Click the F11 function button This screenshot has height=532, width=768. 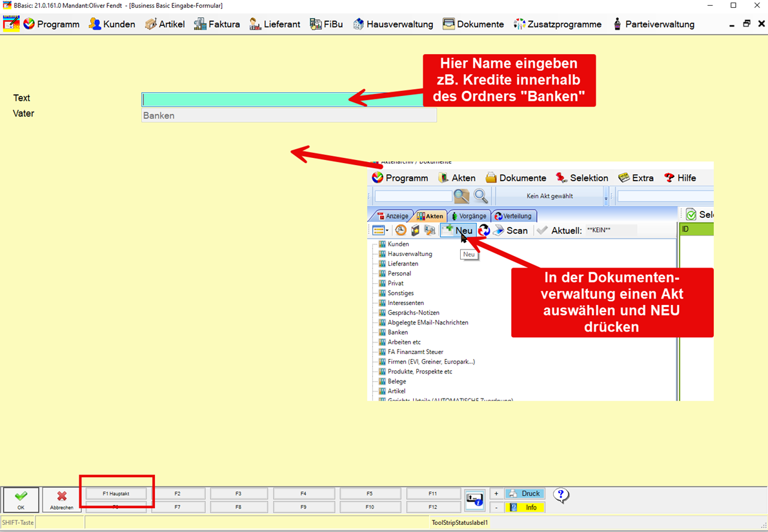pos(433,493)
